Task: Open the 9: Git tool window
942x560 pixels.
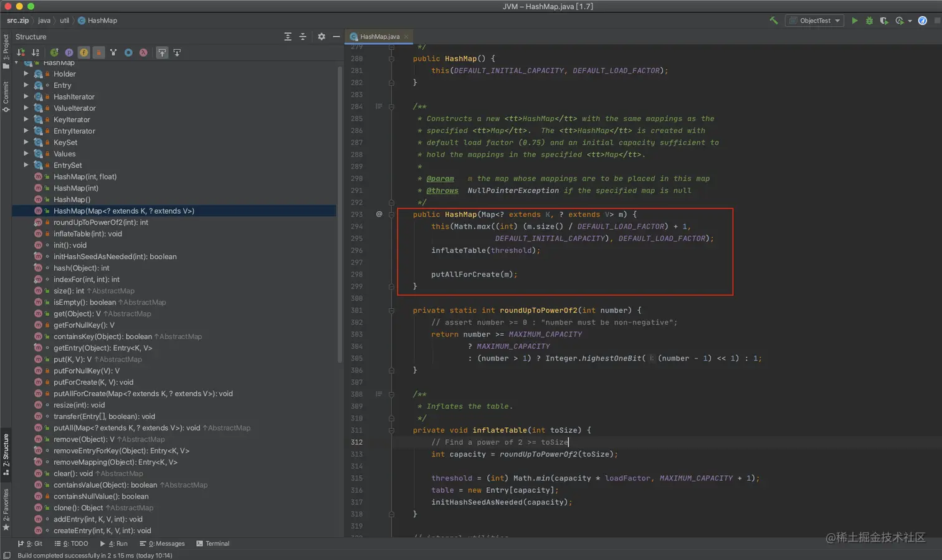Action: coord(30,544)
